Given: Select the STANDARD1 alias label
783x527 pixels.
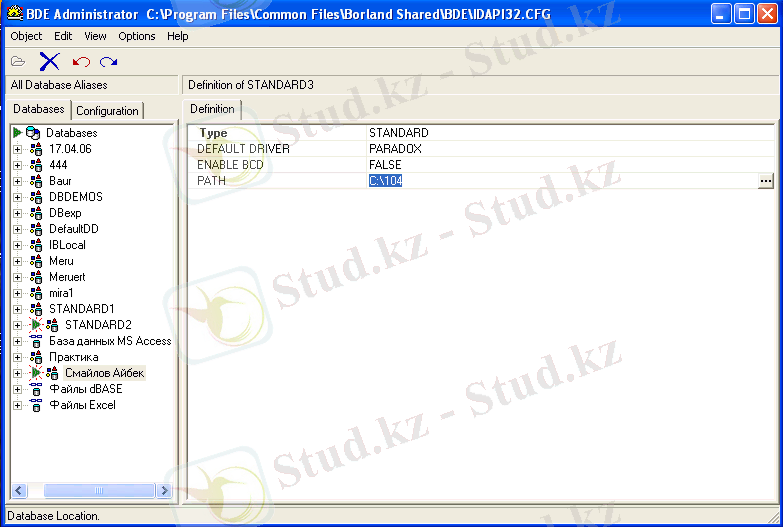Looking at the screenshot, I should coord(82,309).
